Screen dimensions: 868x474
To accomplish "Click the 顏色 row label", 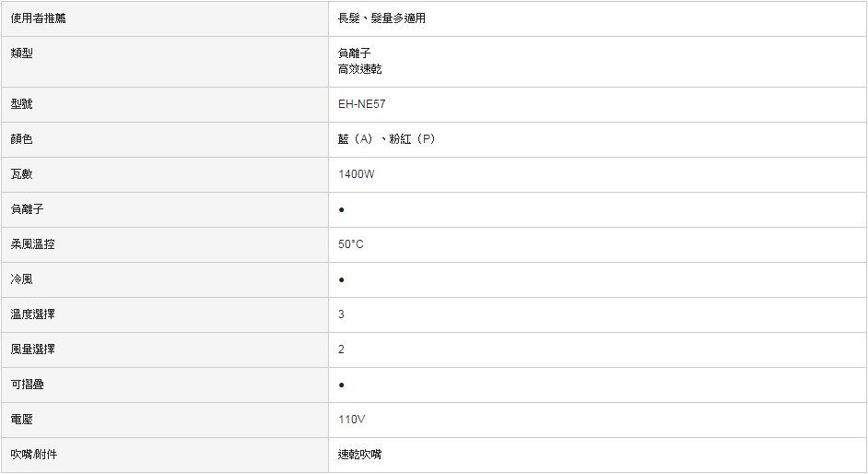I will [21, 139].
